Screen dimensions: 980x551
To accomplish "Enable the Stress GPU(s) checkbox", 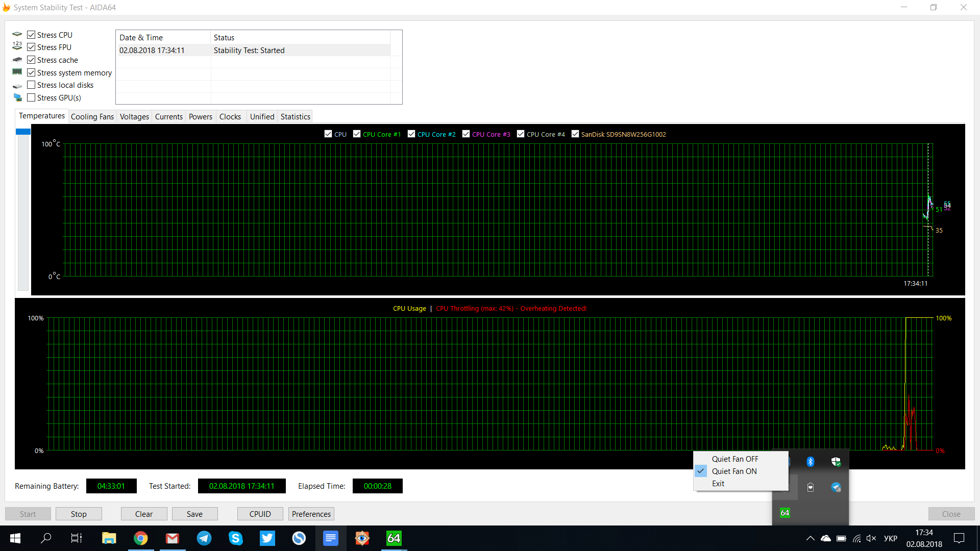I will click(31, 97).
